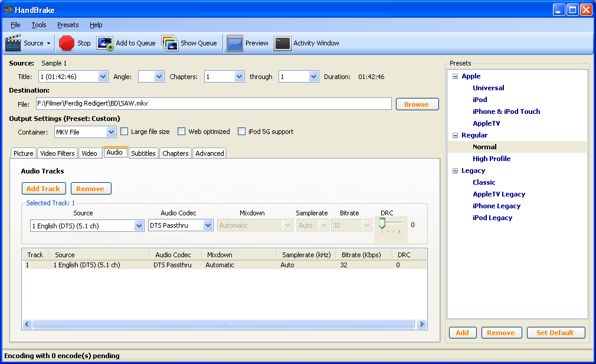
Task: Enable the Large file size checkbox
Action: coord(125,132)
